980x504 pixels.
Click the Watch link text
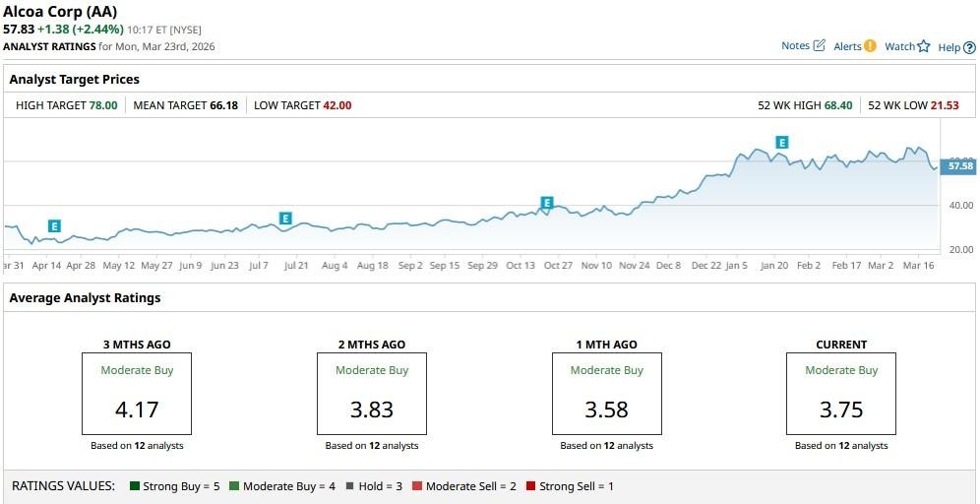[x=900, y=46]
